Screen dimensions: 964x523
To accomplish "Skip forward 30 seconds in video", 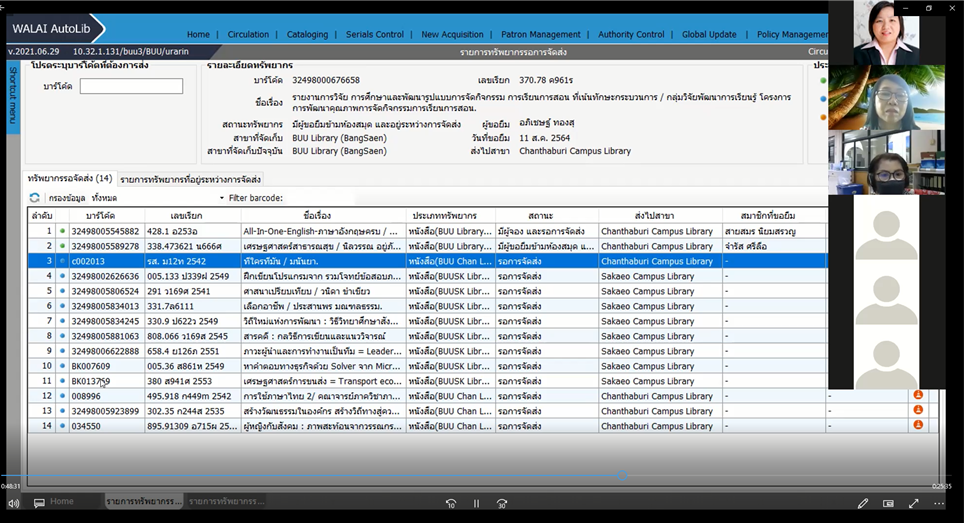I will [502, 503].
